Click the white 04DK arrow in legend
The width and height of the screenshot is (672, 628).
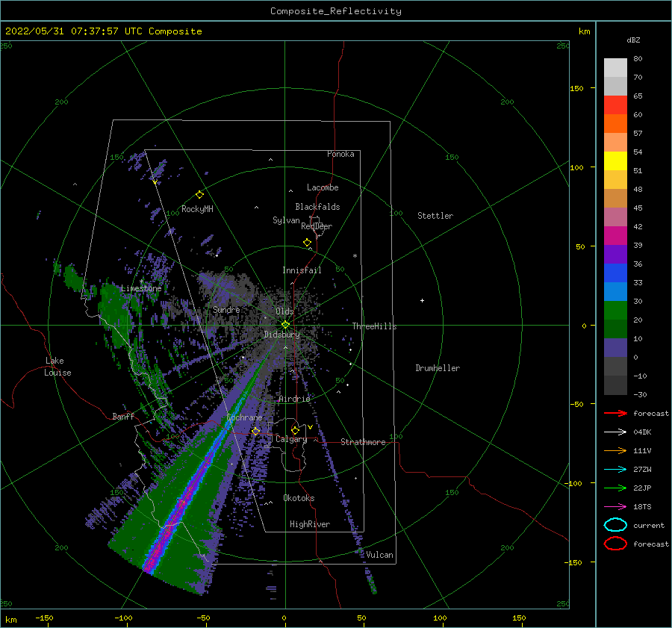click(x=615, y=432)
